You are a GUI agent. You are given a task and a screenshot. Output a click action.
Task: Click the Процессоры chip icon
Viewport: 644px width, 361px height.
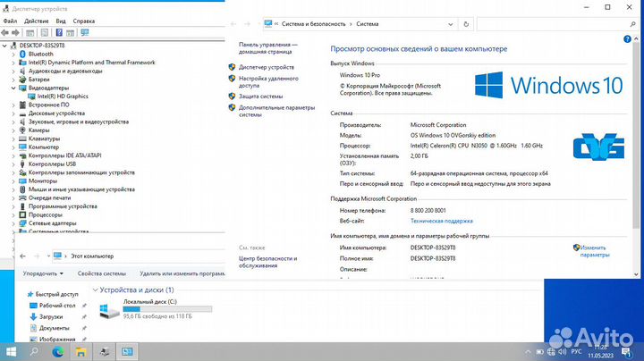coord(22,214)
